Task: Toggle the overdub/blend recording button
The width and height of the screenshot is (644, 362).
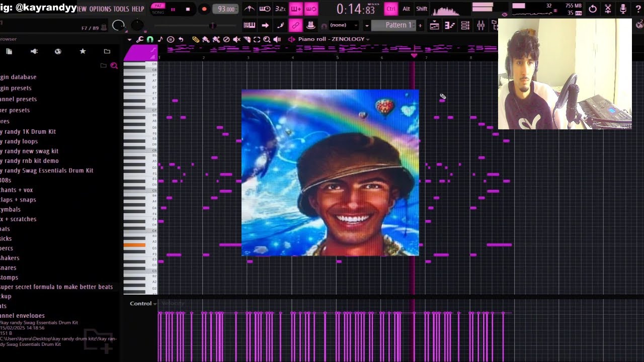Action: point(296,9)
